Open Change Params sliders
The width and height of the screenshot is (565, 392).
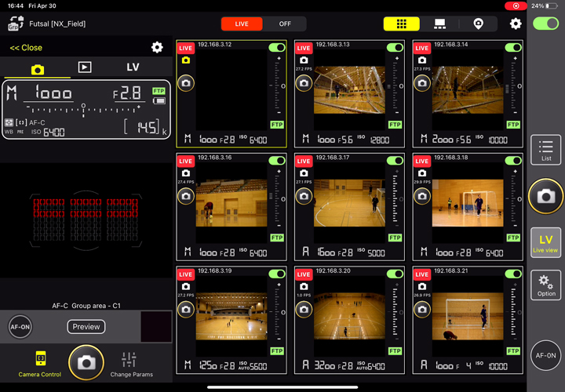pos(132,365)
